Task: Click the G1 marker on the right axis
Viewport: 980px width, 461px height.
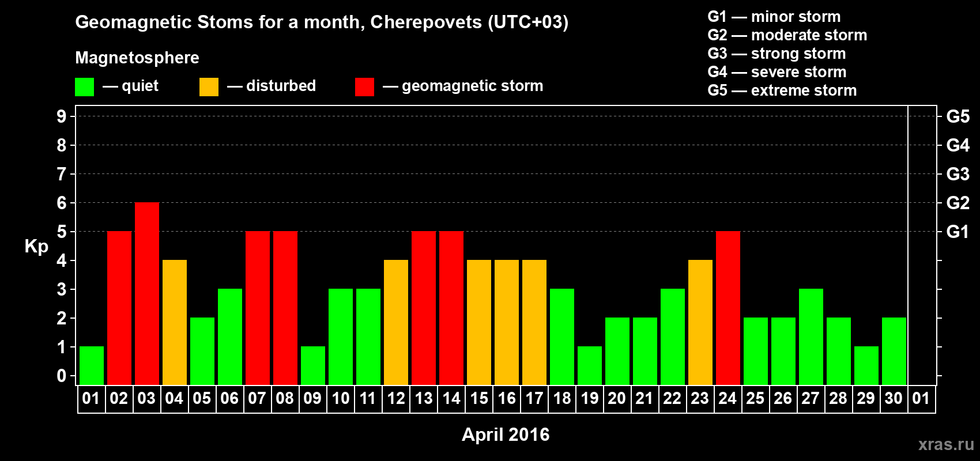Action: tap(958, 232)
